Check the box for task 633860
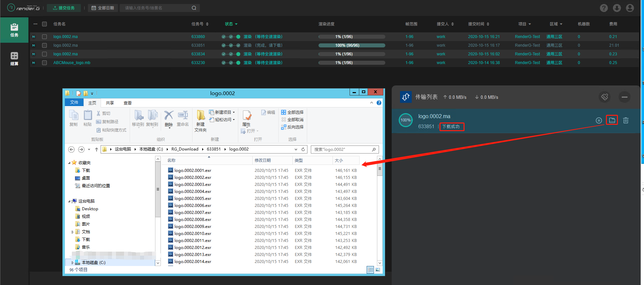 [44, 37]
